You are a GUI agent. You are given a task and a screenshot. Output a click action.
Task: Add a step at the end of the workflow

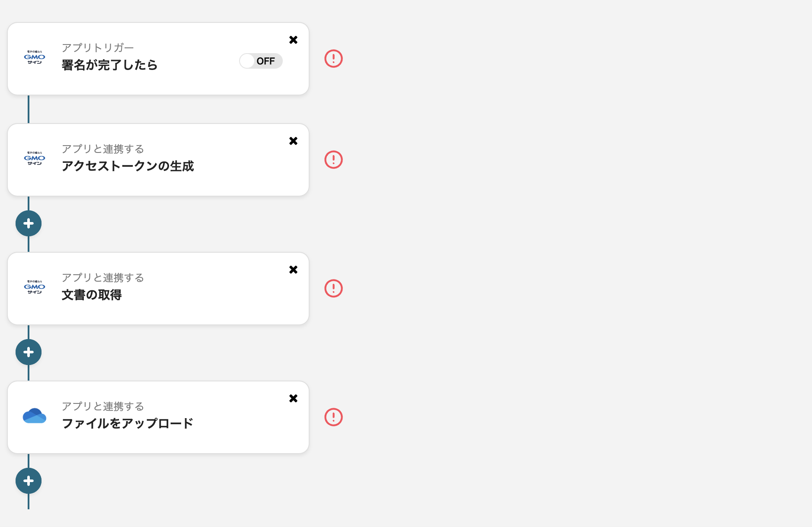(x=28, y=480)
